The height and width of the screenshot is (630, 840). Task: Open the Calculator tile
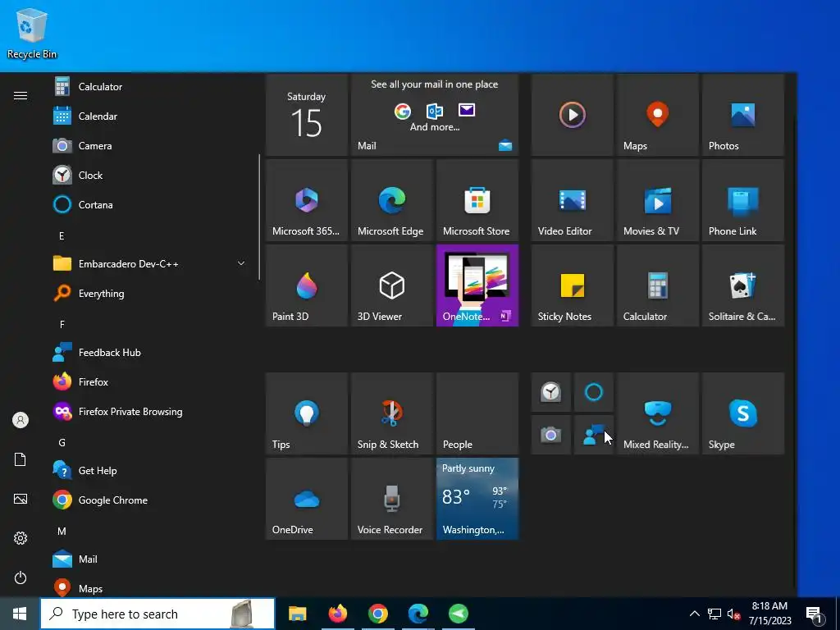point(658,285)
